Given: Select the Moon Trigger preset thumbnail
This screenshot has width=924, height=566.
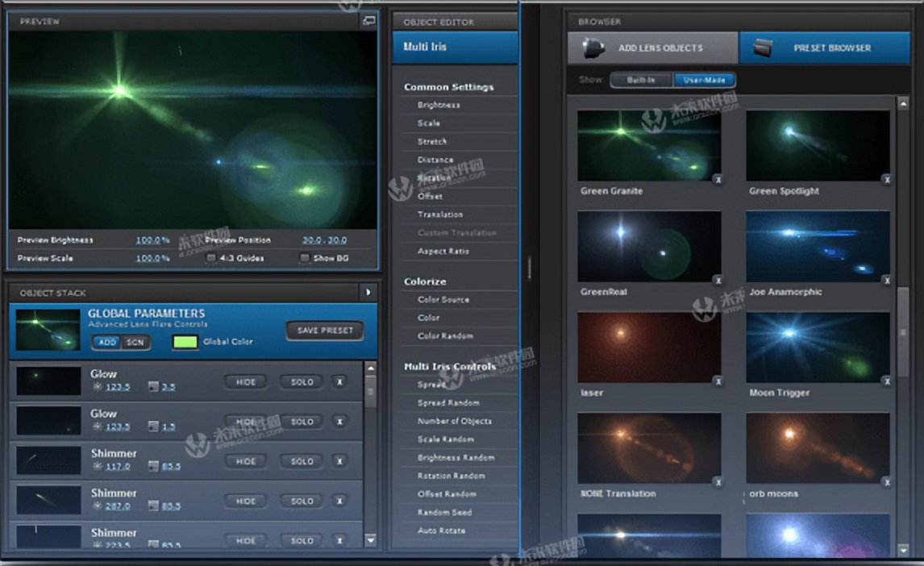Looking at the screenshot, I should click(820, 347).
